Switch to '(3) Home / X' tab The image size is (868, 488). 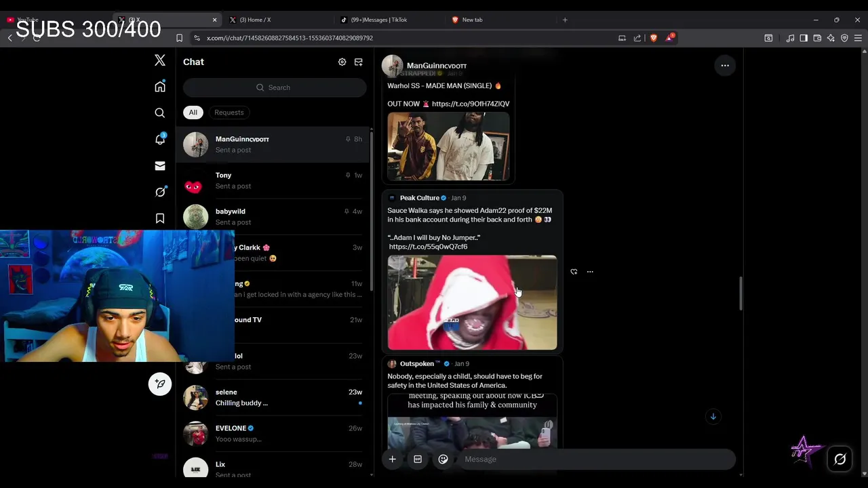tap(278, 20)
